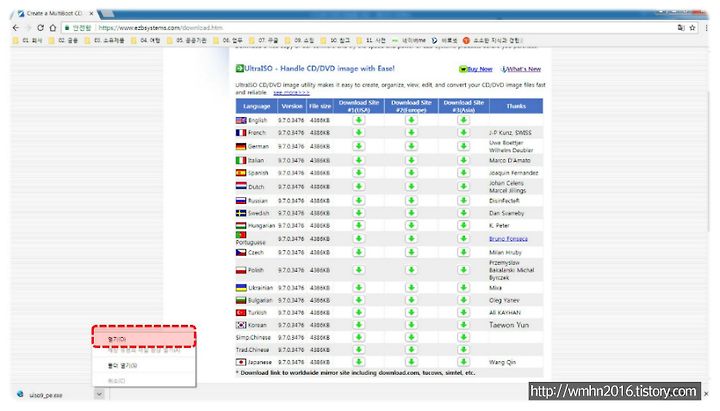The width and height of the screenshot is (720, 411).
Task: Open the 05 bookmark folder
Action: click(x=187, y=40)
